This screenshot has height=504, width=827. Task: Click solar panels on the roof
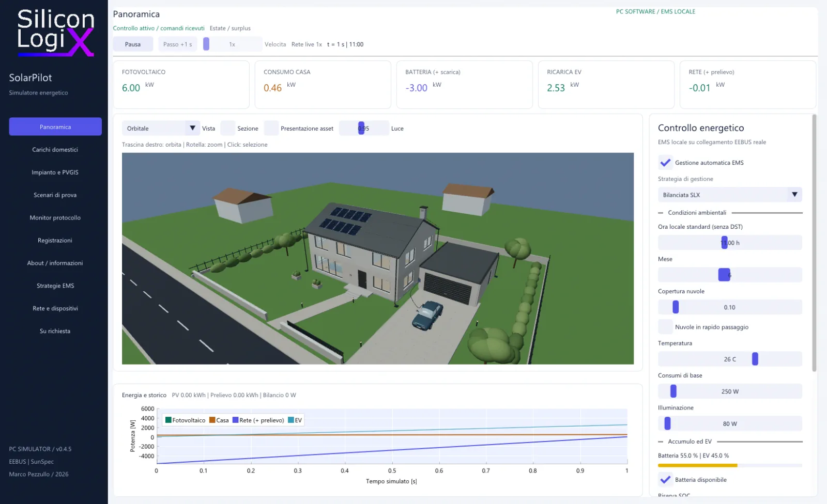[345, 221]
